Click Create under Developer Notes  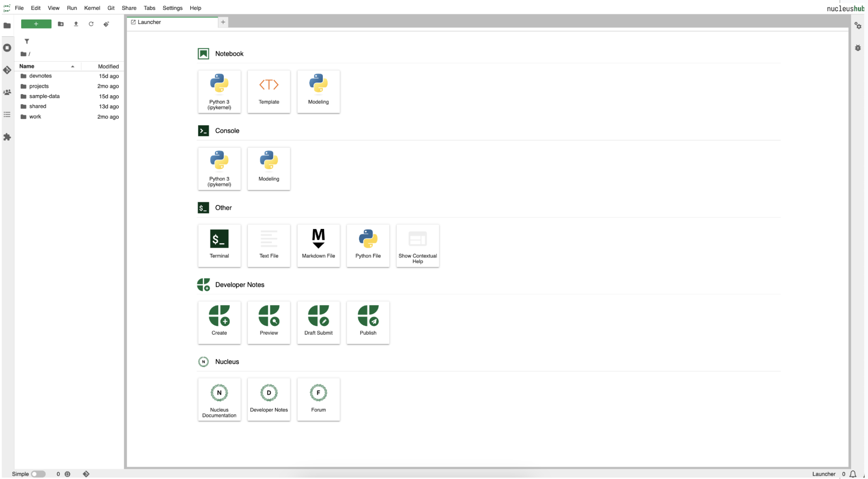(219, 323)
